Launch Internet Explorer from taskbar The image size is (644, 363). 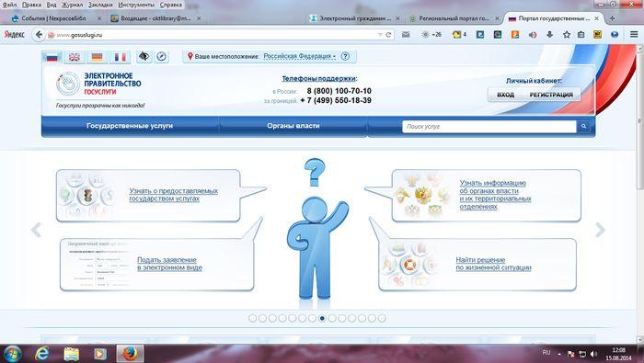[x=42, y=354]
